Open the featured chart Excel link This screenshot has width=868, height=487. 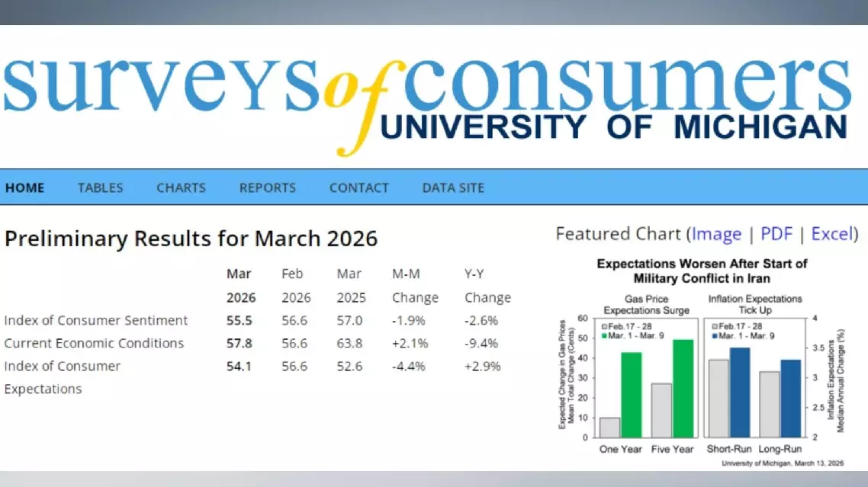click(x=831, y=234)
